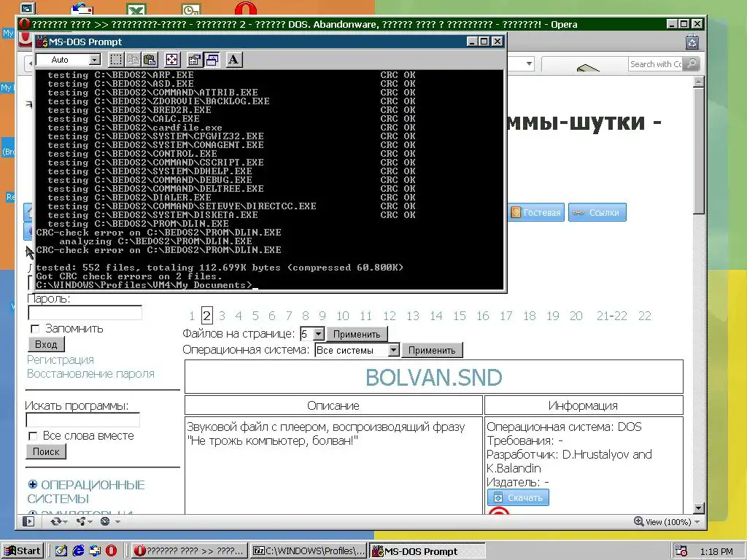Open the Opera Unite icon in status bar
Viewport: 747px width, 560px height.
(83, 521)
